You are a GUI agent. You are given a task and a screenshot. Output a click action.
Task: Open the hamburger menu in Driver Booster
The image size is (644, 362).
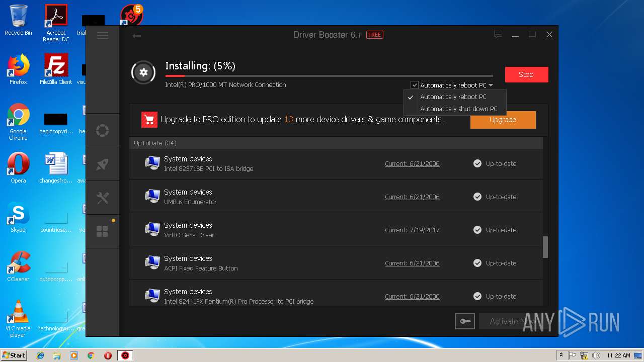103,36
